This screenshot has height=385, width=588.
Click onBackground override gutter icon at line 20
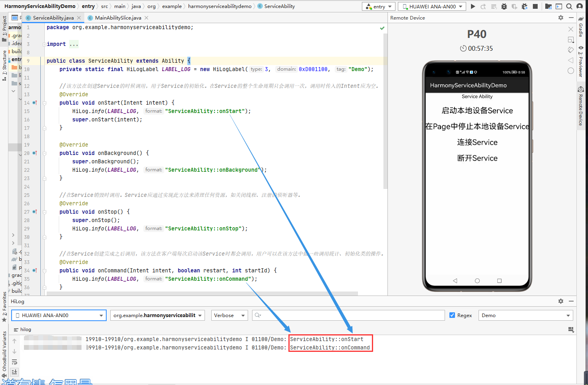click(35, 153)
